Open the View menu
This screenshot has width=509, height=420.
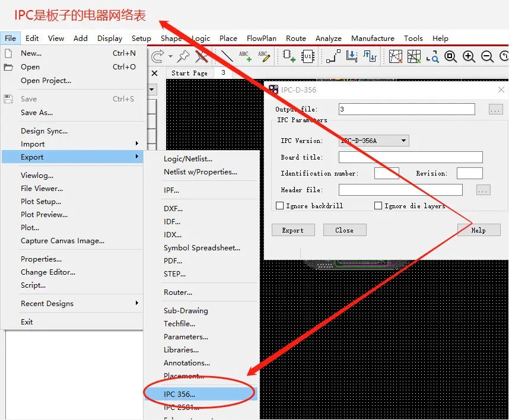point(56,39)
